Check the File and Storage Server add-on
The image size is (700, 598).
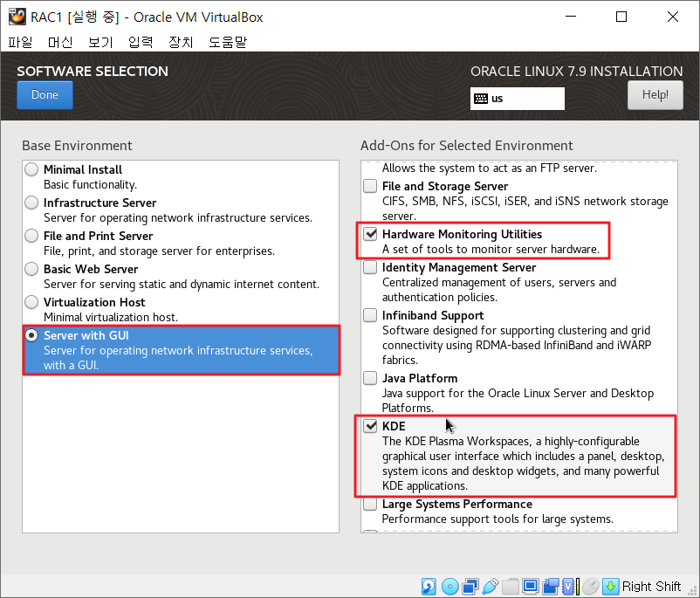coord(370,186)
